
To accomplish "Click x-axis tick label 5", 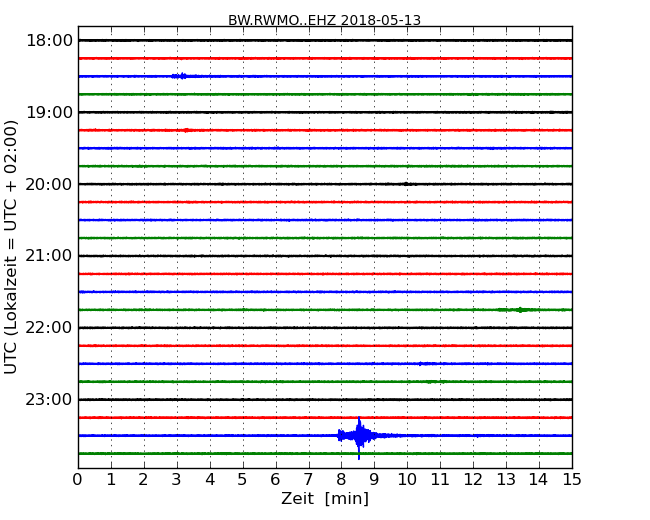I will (243, 479).
